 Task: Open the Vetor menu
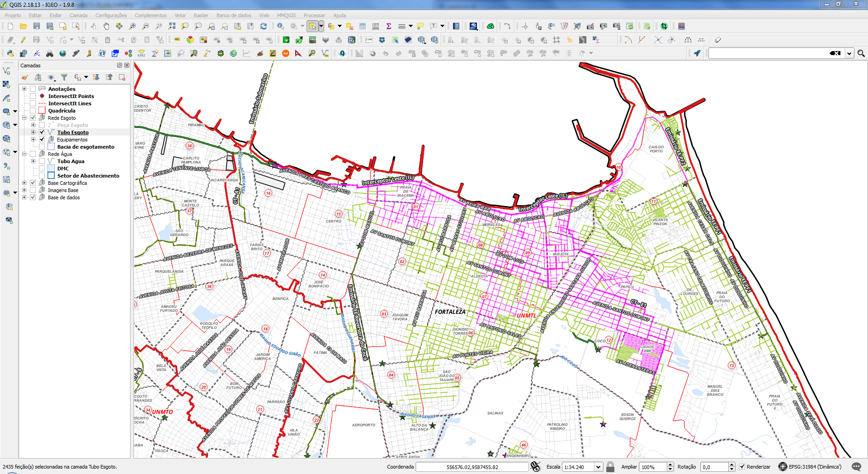pyautogui.click(x=180, y=15)
